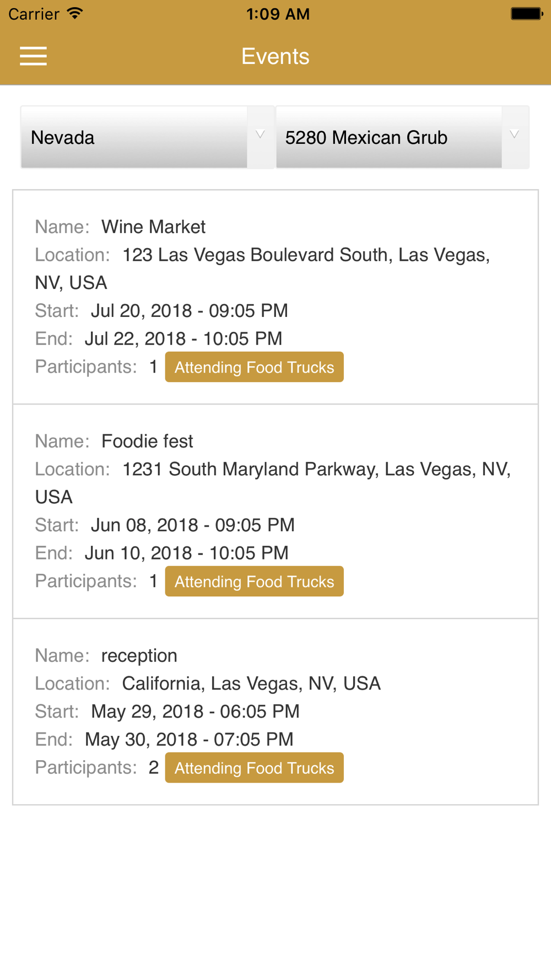The width and height of the screenshot is (551, 980).
Task: Show attending food trucks for Wine Market
Action: [254, 367]
